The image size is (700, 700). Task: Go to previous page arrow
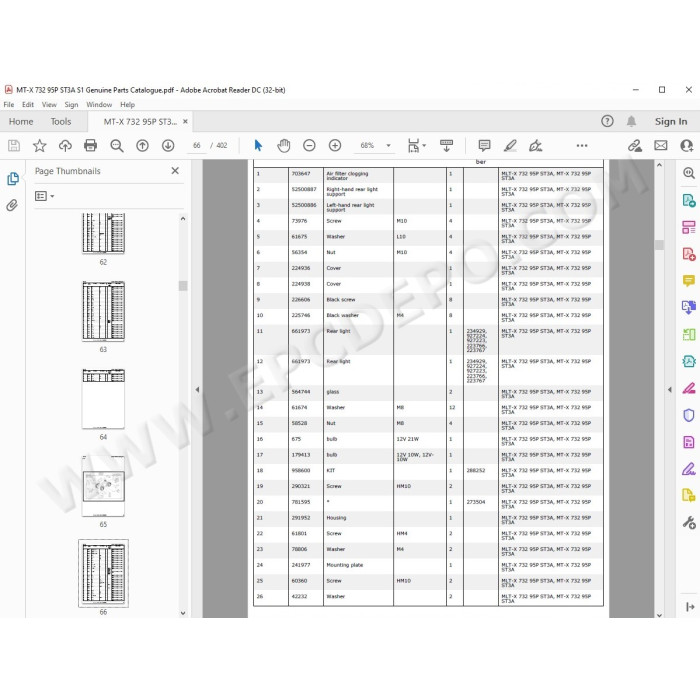[x=142, y=146]
